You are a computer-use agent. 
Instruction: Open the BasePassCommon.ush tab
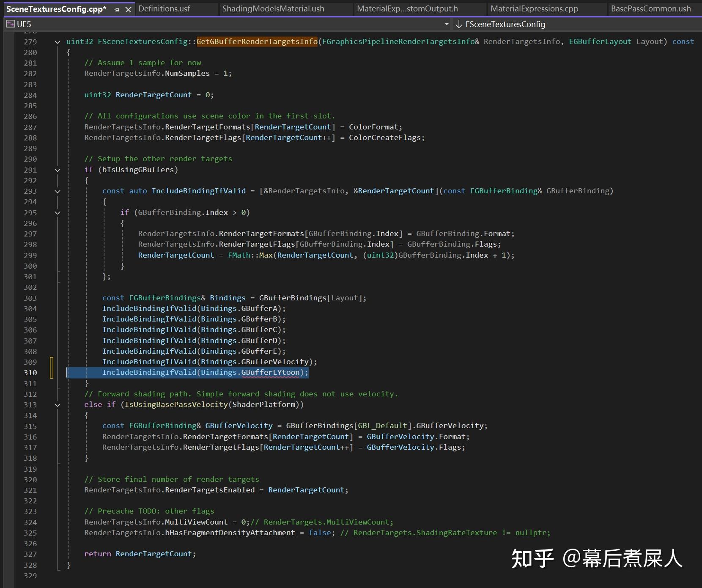651,8
